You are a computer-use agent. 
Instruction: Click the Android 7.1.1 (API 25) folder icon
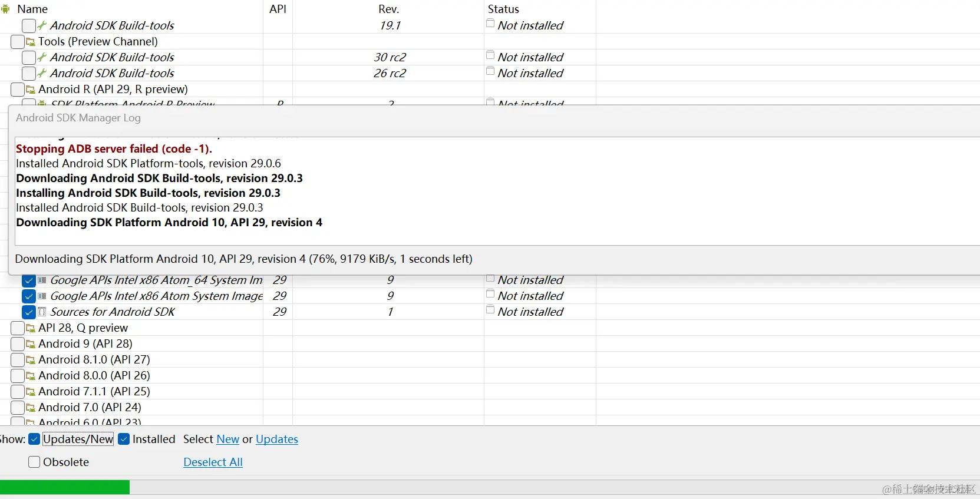[x=31, y=392]
